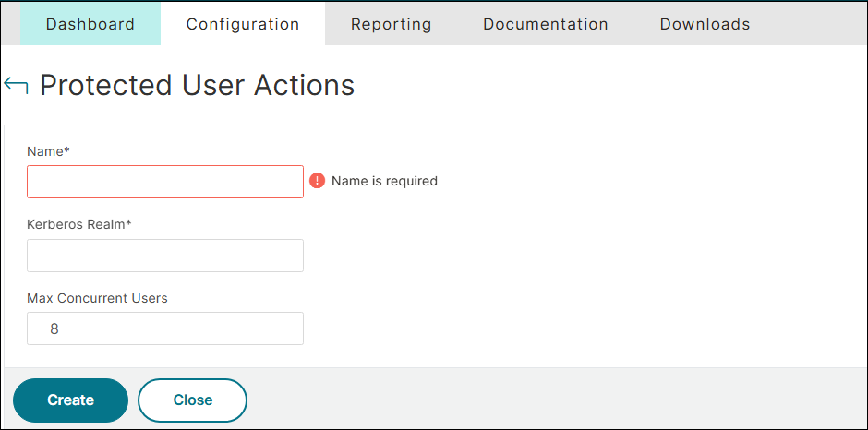The width and height of the screenshot is (868, 430).
Task: Click the Kerberos Realm* label
Action: (x=79, y=225)
